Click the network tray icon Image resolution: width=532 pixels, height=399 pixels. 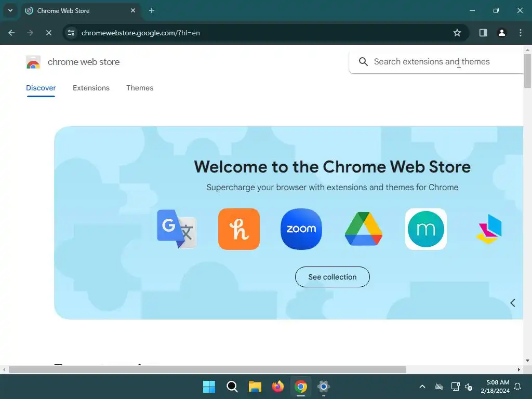(455, 387)
